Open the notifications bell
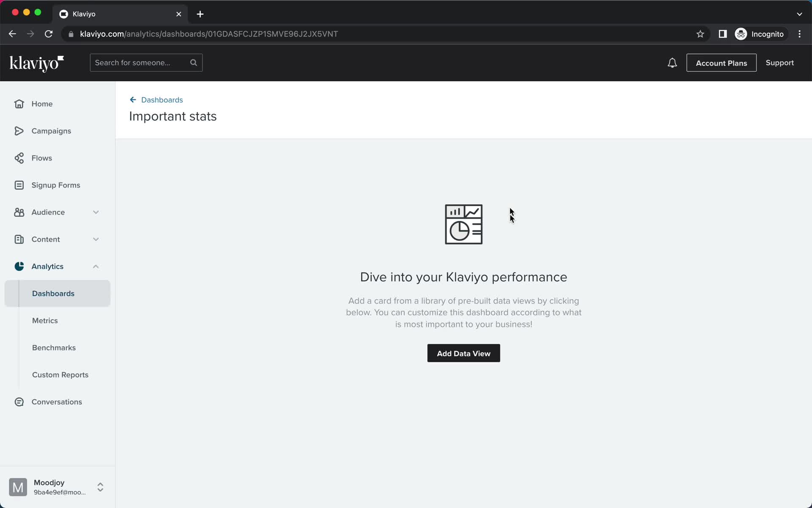812x508 pixels. [x=672, y=63]
